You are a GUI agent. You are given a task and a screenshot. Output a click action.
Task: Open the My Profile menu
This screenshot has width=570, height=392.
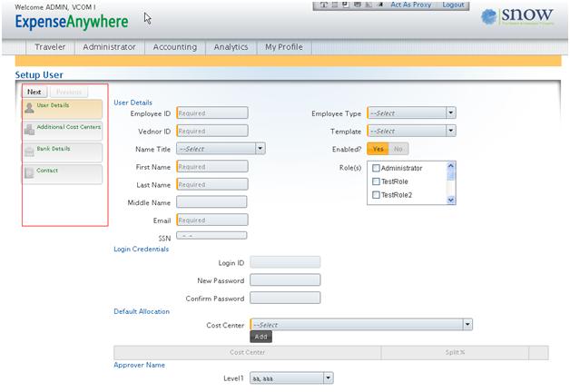284,47
